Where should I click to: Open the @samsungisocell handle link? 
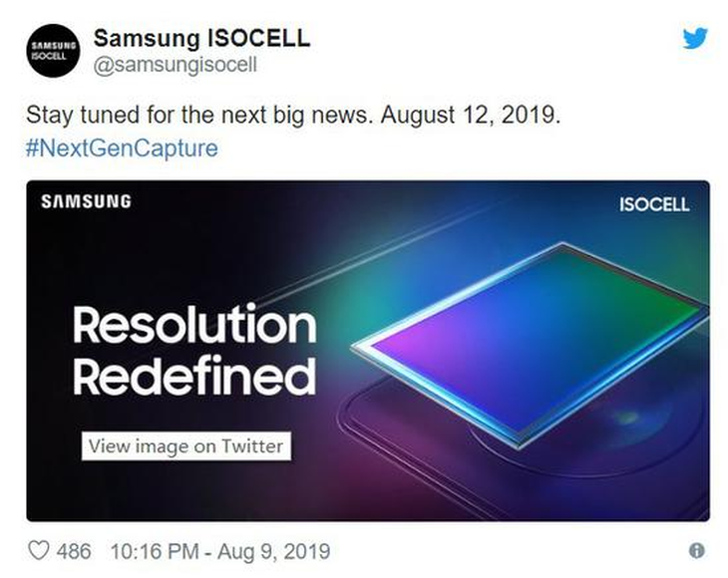(176, 65)
